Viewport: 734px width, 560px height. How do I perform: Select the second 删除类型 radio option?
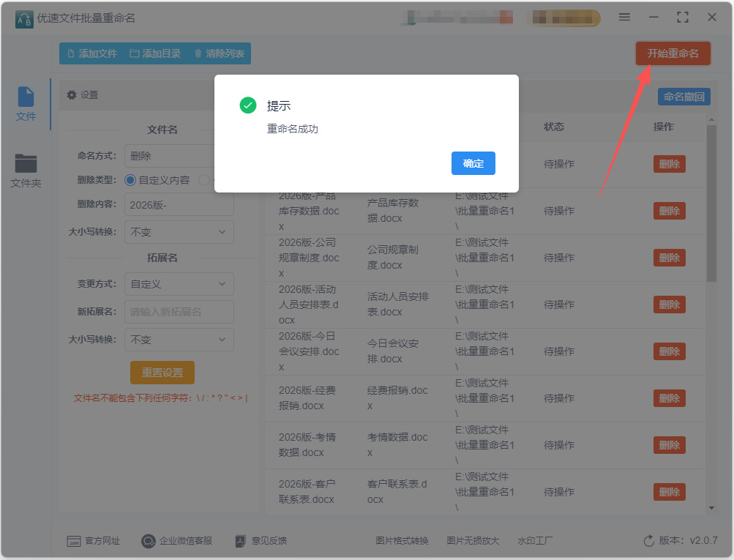[x=203, y=180]
